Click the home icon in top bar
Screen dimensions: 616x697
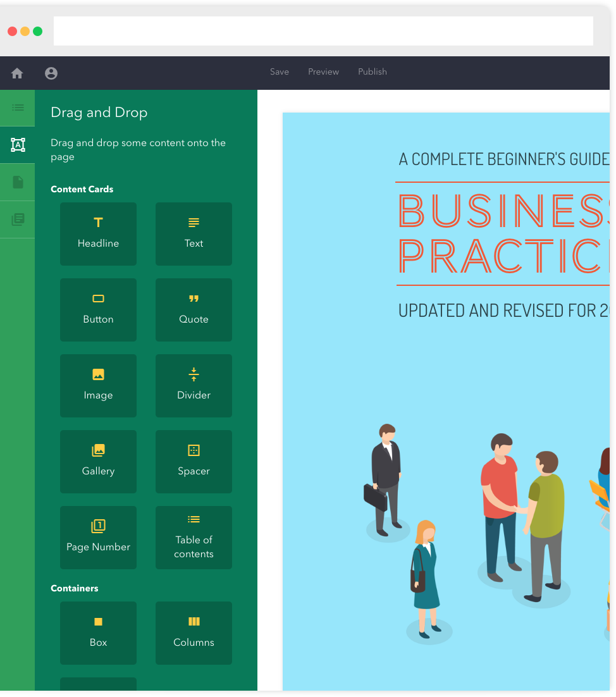coord(17,73)
